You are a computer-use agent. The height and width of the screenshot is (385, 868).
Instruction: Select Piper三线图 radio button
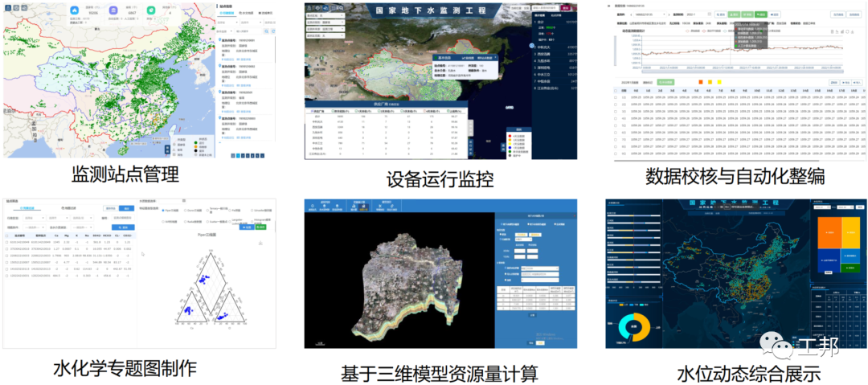(x=162, y=211)
